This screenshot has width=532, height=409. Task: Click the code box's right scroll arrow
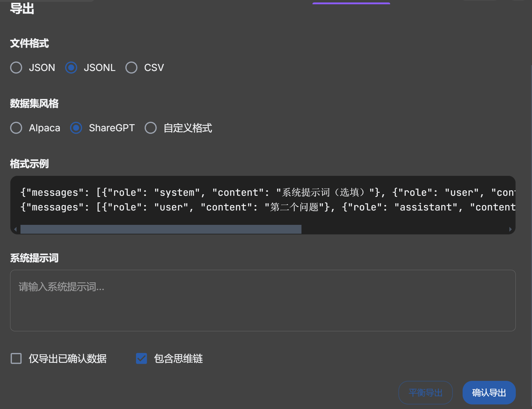(x=510, y=229)
